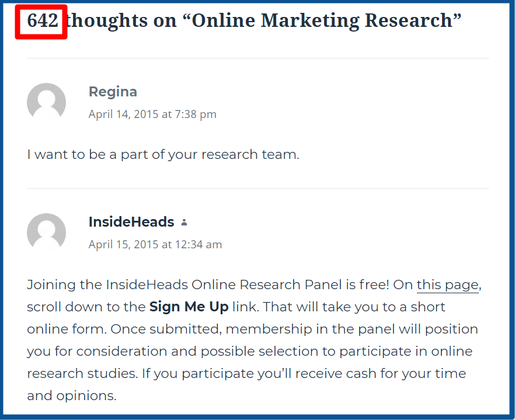The image size is (515, 420).
Task: Open Regina's comment date April 14, 2015
Action: point(152,114)
